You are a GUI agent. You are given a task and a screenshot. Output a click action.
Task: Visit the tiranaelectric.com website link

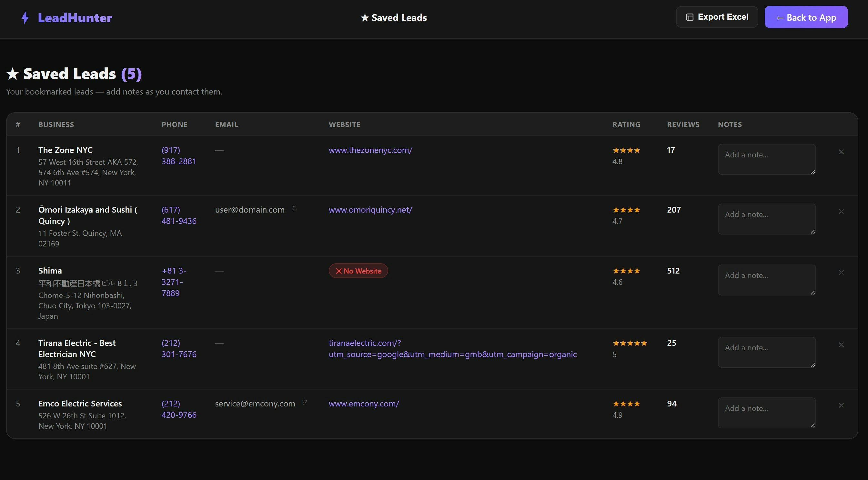click(x=452, y=349)
